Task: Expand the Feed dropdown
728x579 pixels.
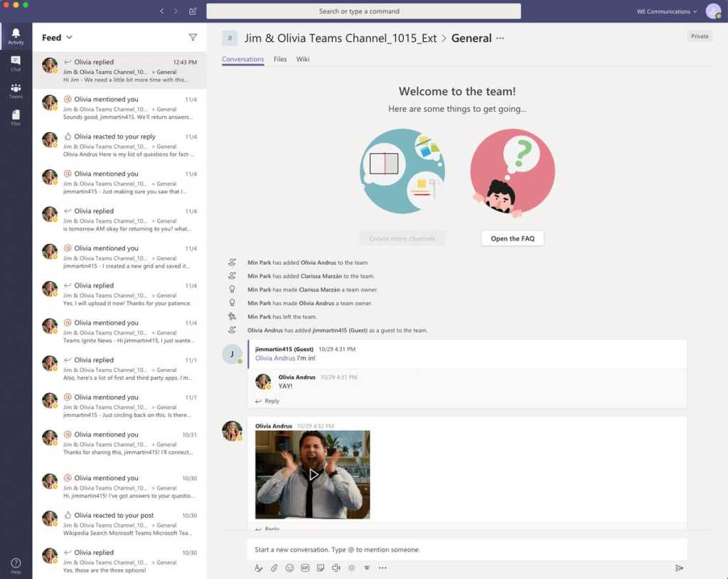Action: pos(57,38)
